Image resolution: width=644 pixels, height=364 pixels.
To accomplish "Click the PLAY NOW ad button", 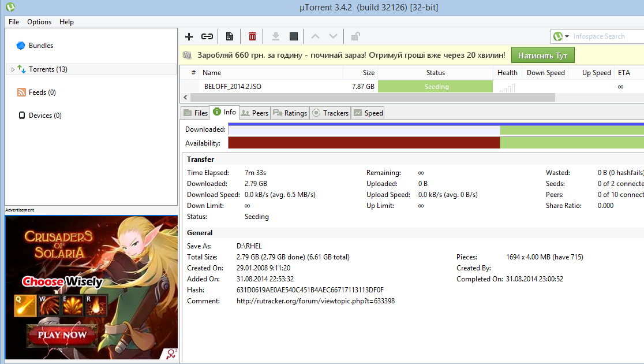I will point(62,335).
